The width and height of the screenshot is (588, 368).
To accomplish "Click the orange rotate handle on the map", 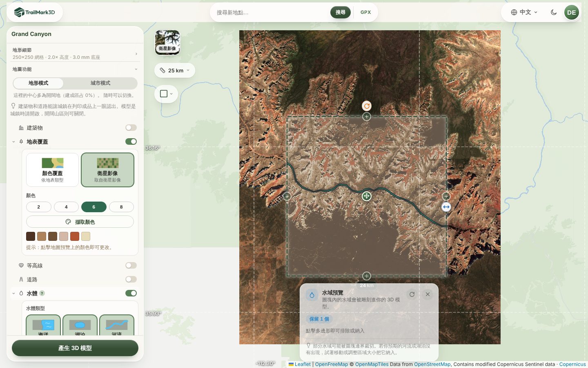I will point(367,106).
